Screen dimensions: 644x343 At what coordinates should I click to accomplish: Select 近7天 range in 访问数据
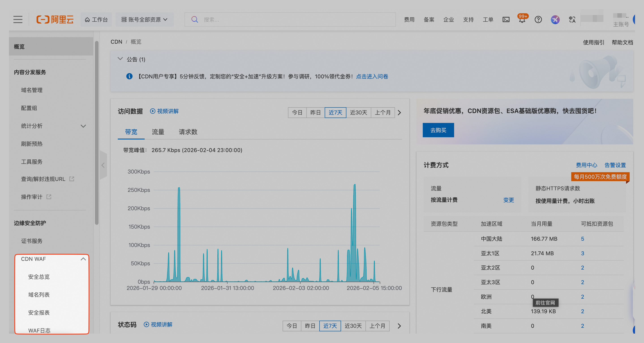click(335, 113)
